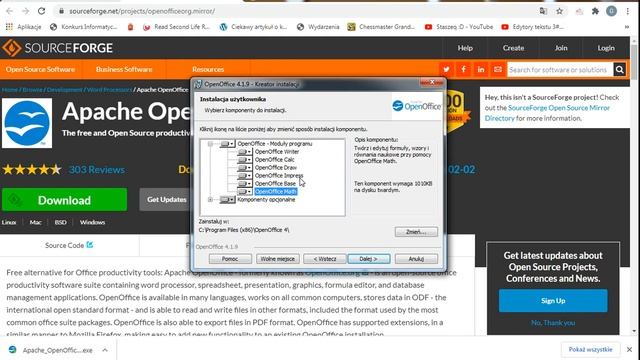Click Login in SourceForge header

606,48
